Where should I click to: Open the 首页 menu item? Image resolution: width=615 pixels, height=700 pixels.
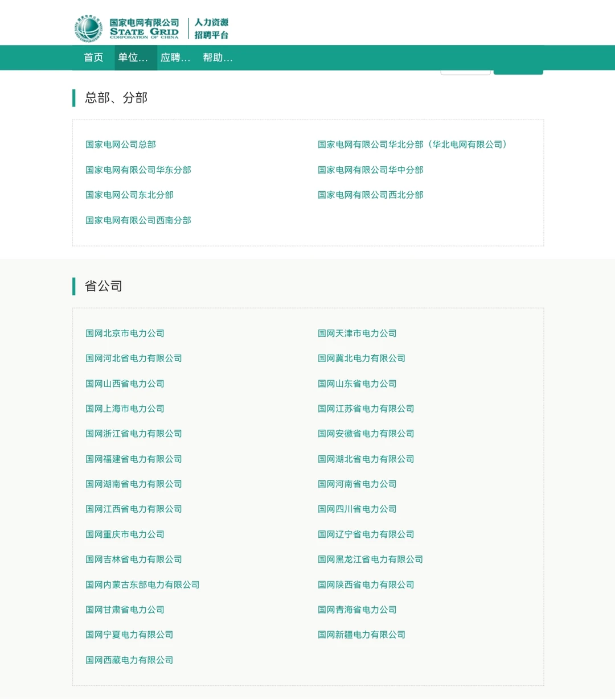93,57
